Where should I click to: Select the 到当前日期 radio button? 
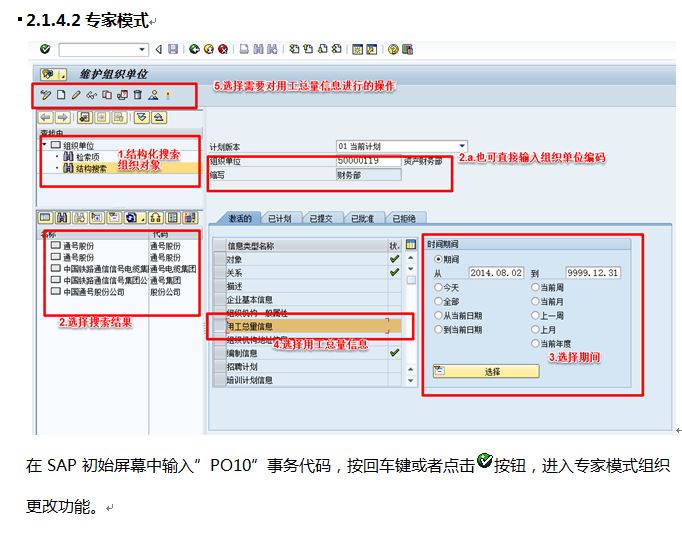click(438, 329)
